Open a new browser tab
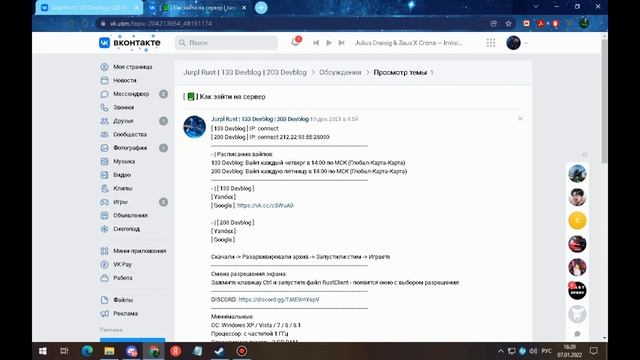Screen dimensions: 640x360 261,8
